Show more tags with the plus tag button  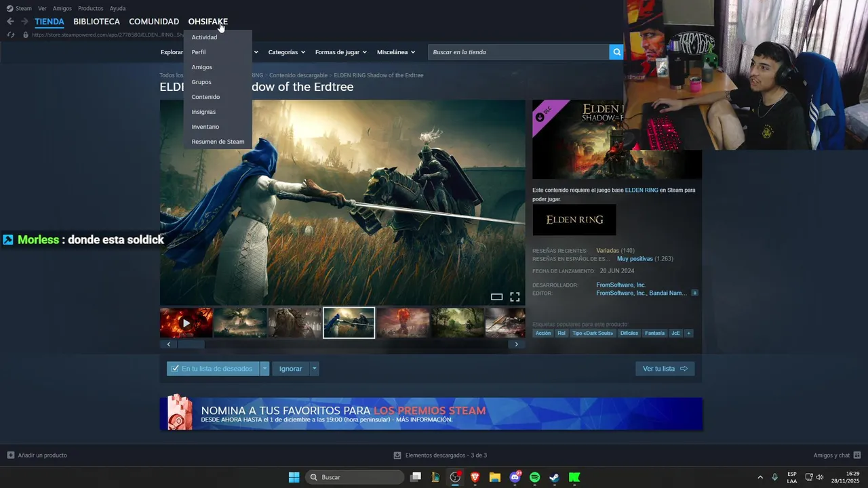coord(688,333)
